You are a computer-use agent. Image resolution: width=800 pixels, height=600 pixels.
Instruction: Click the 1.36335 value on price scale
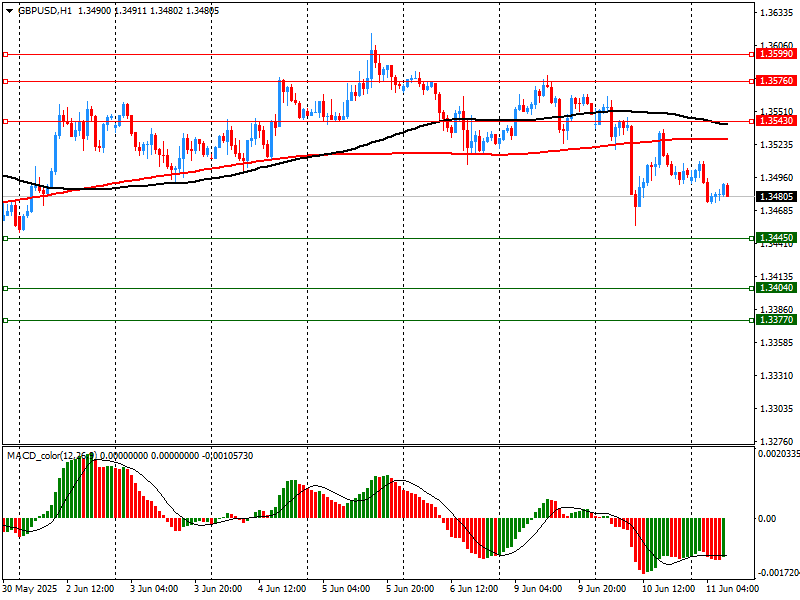click(x=776, y=13)
